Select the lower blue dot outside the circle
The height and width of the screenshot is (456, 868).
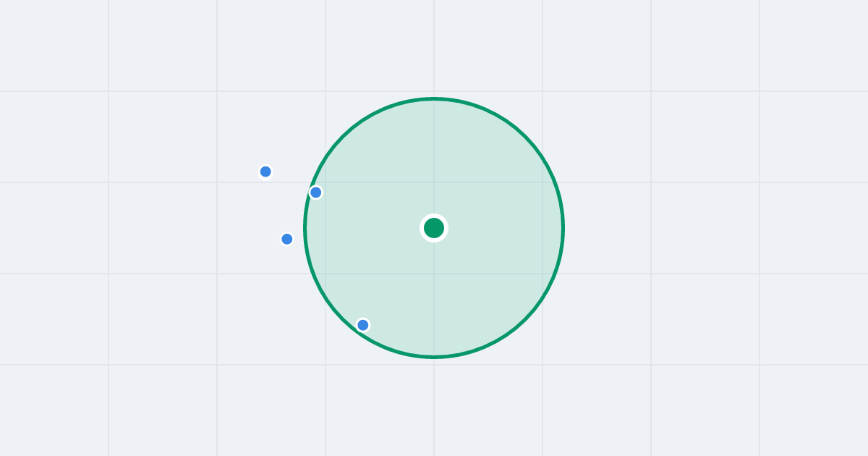[x=287, y=239]
